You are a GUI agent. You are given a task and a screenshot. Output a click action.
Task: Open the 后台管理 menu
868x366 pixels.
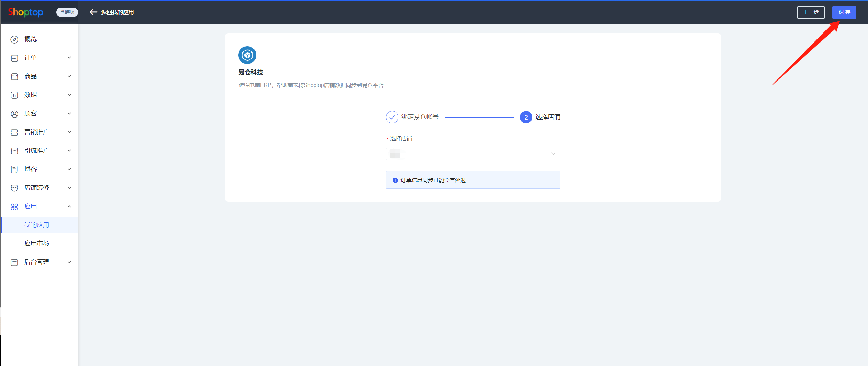tap(37, 262)
